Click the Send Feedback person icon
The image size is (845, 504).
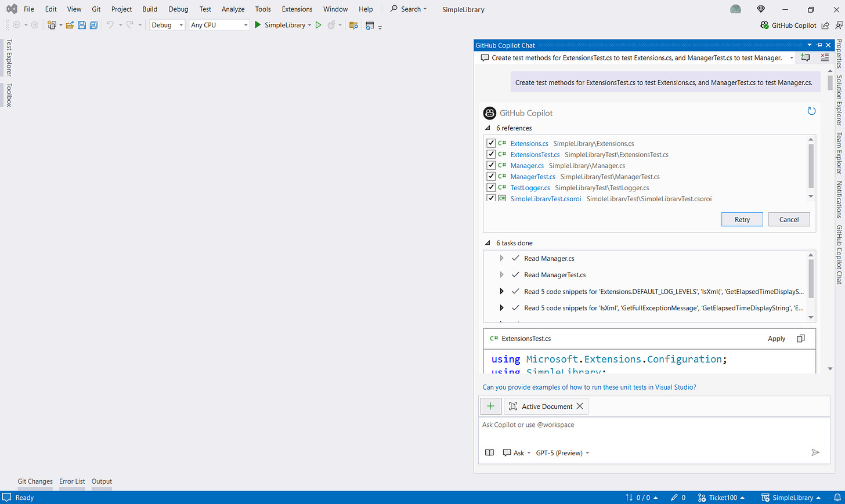coord(839,25)
